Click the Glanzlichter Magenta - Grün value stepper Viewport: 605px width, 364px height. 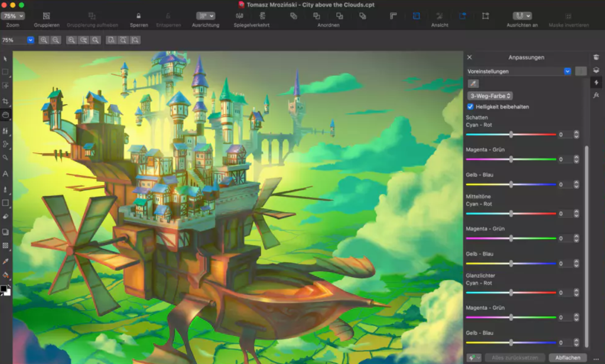pyautogui.click(x=577, y=317)
